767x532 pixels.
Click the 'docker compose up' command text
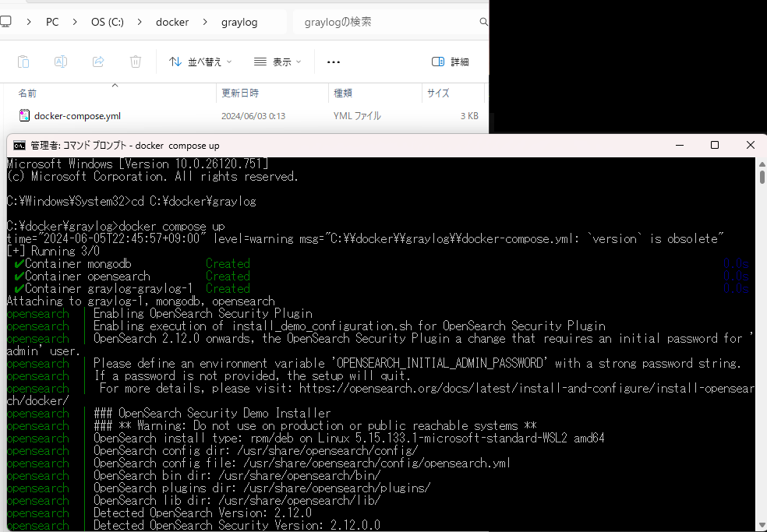click(171, 227)
